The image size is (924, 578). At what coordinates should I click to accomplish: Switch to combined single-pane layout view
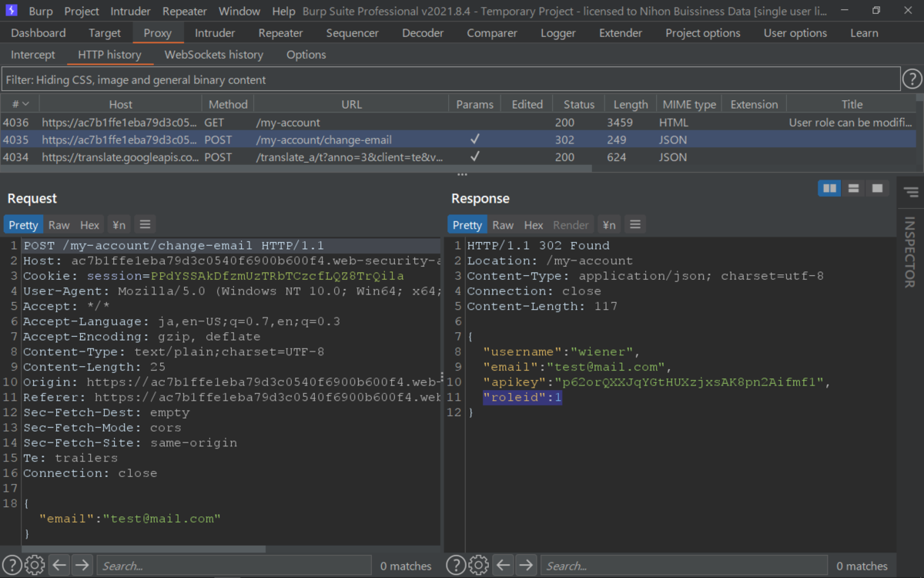pyautogui.click(x=876, y=188)
